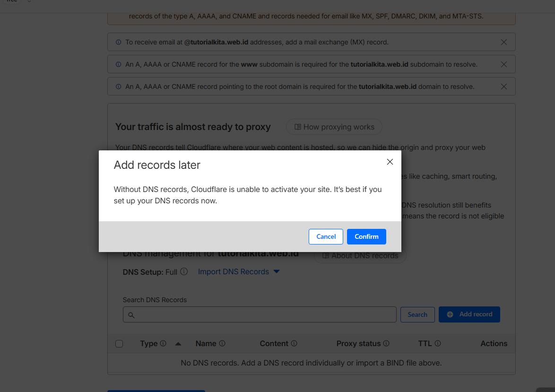The image size is (555, 392).
Task: Open About DNS records guide
Action: click(x=360, y=256)
